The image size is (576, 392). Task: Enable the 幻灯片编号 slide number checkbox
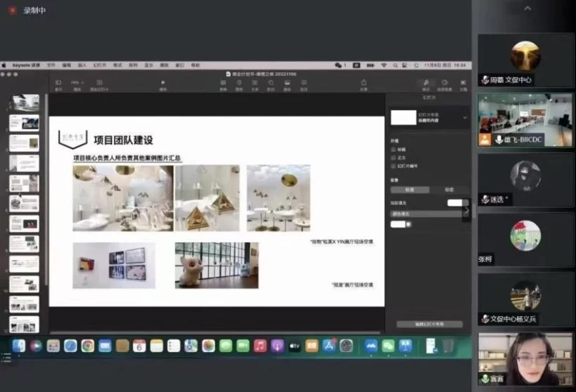[x=393, y=165]
